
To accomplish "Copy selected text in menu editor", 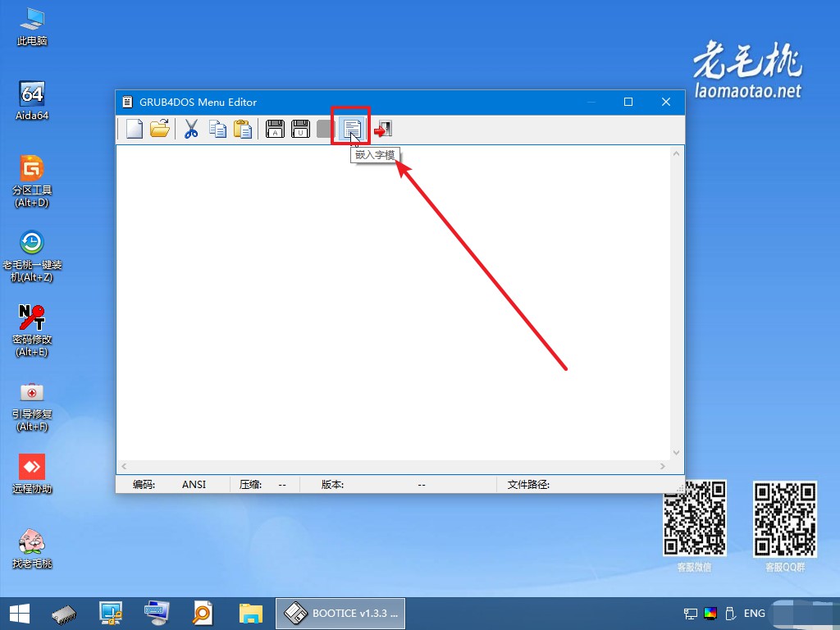I will 217,129.
